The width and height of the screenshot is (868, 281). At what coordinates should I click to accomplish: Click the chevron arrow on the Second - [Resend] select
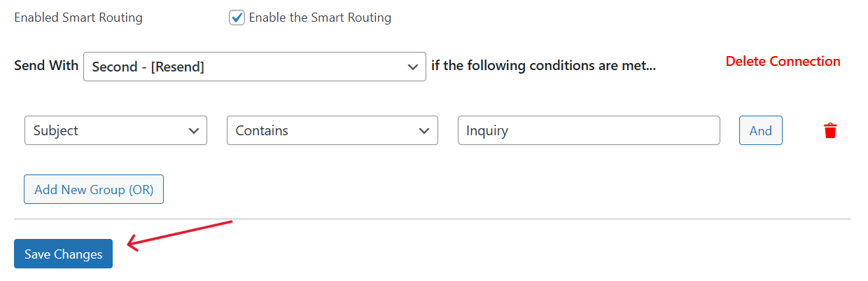point(412,67)
